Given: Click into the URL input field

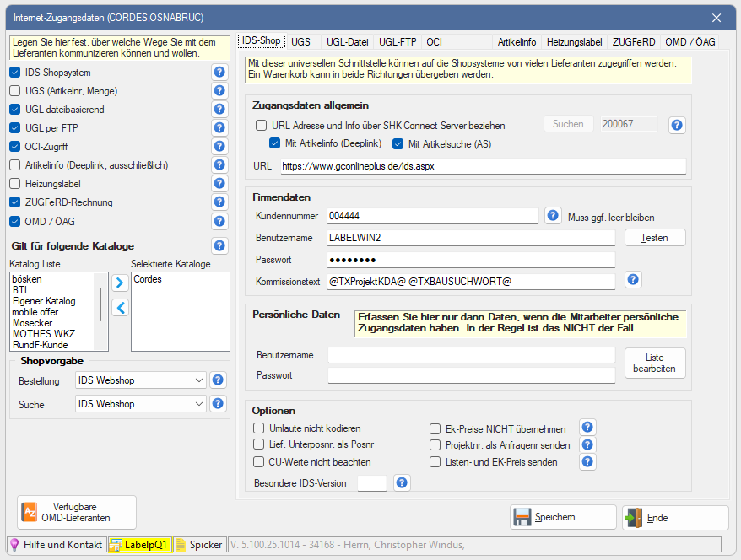Looking at the screenshot, I should [483, 167].
